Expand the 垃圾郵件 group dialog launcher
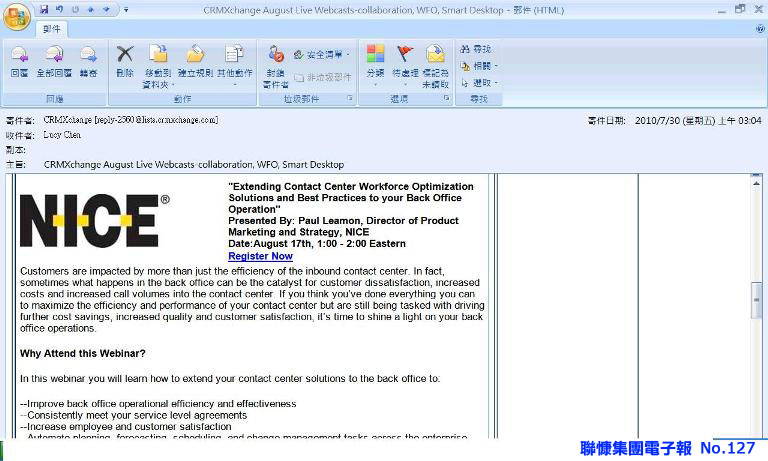 click(350, 98)
